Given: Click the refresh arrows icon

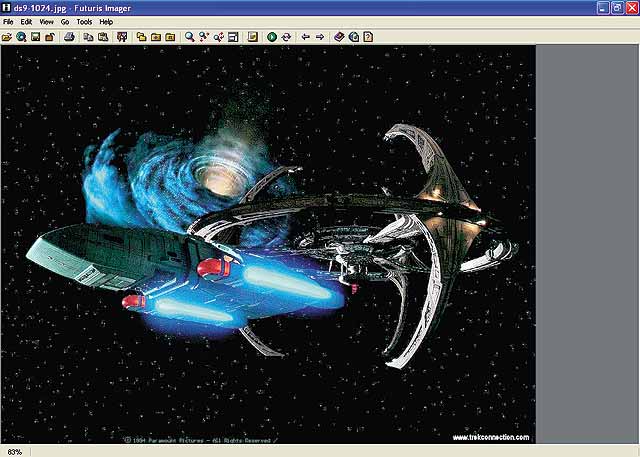Looking at the screenshot, I should click(286, 37).
